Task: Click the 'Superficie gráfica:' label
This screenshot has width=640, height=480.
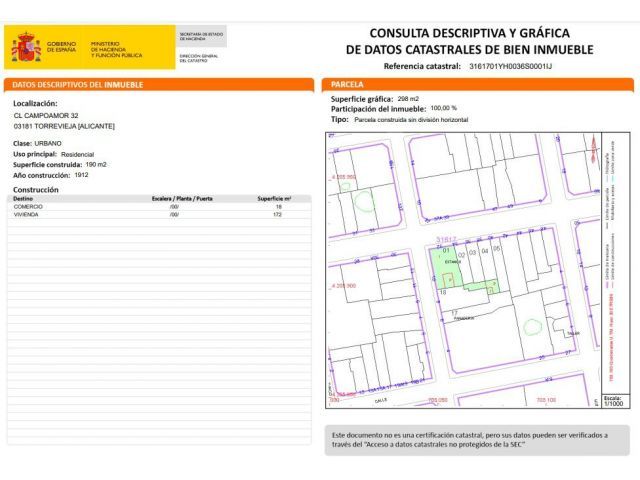Action: (362, 99)
